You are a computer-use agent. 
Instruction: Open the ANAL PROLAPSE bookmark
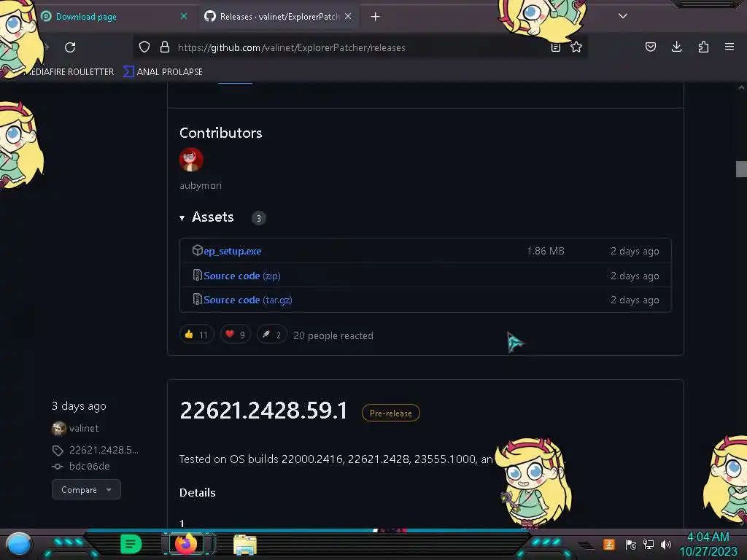(x=163, y=72)
